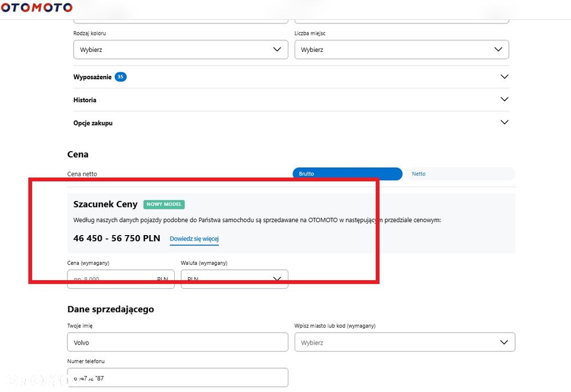Screen dimensions: 571x392
Task: Open the Rodzaj koloru dropdown
Action: (180, 50)
